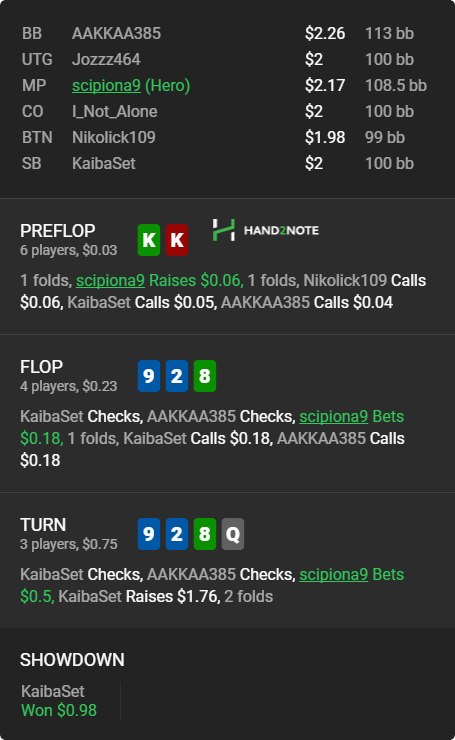
Task: Click the blue 9 card on flop
Action: 149,376
